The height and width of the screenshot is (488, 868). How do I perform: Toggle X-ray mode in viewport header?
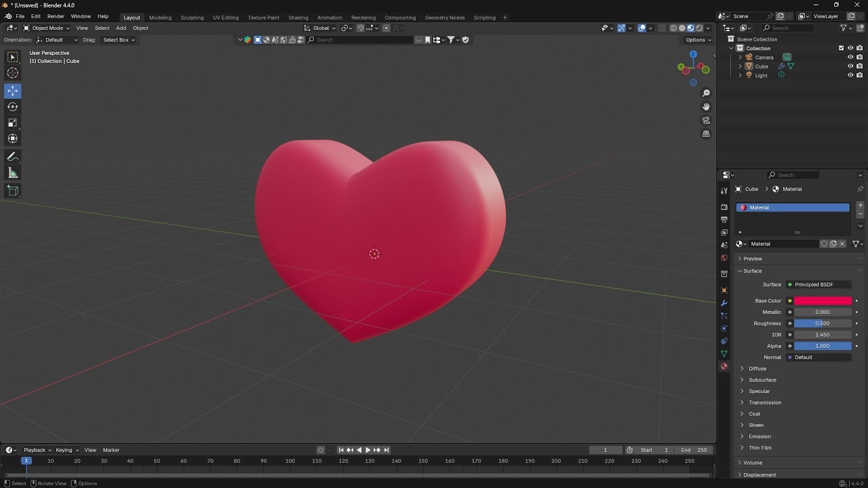tap(661, 28)
